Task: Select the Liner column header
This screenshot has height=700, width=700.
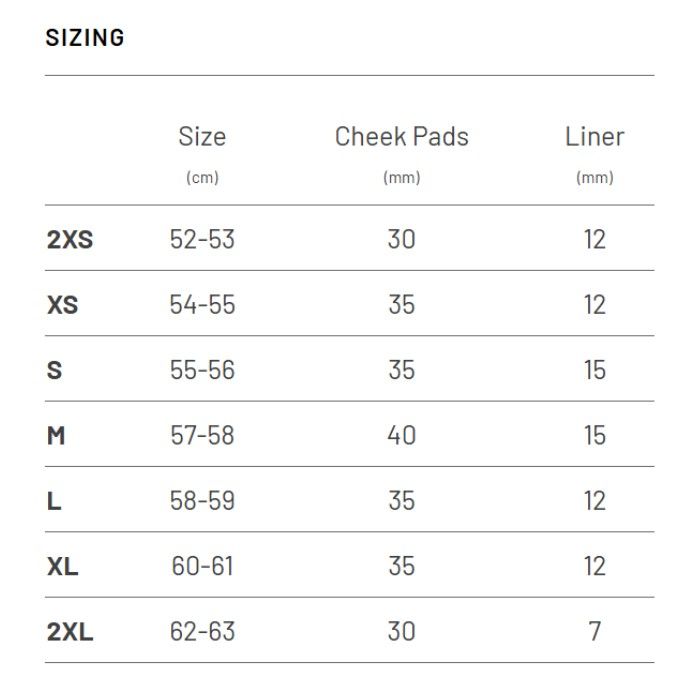Action: click(x=594, y=137)
